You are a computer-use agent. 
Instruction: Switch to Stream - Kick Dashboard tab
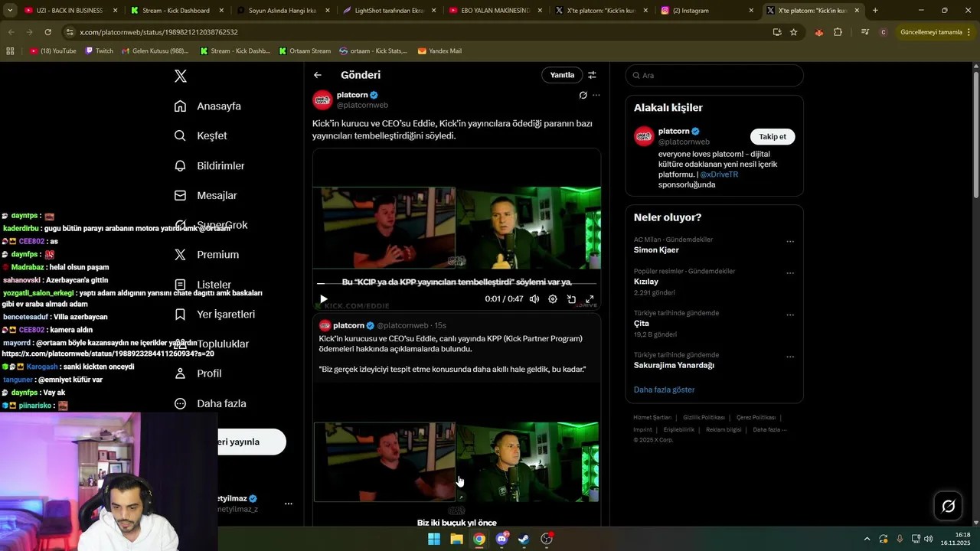(176, 11)
